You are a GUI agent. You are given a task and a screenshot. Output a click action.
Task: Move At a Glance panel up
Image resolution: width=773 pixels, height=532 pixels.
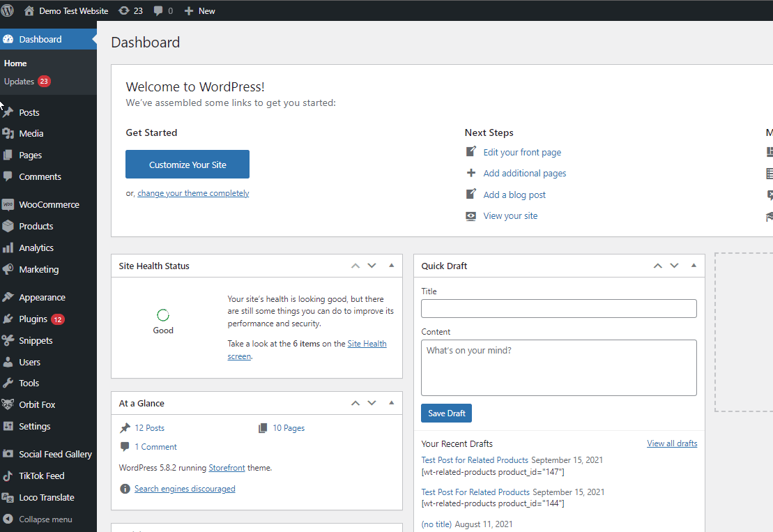[x=355, y=403]
